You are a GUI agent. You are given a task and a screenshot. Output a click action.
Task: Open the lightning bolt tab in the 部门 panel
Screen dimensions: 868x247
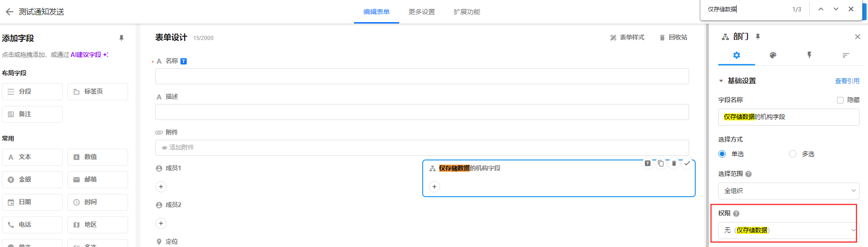point(809,55)
